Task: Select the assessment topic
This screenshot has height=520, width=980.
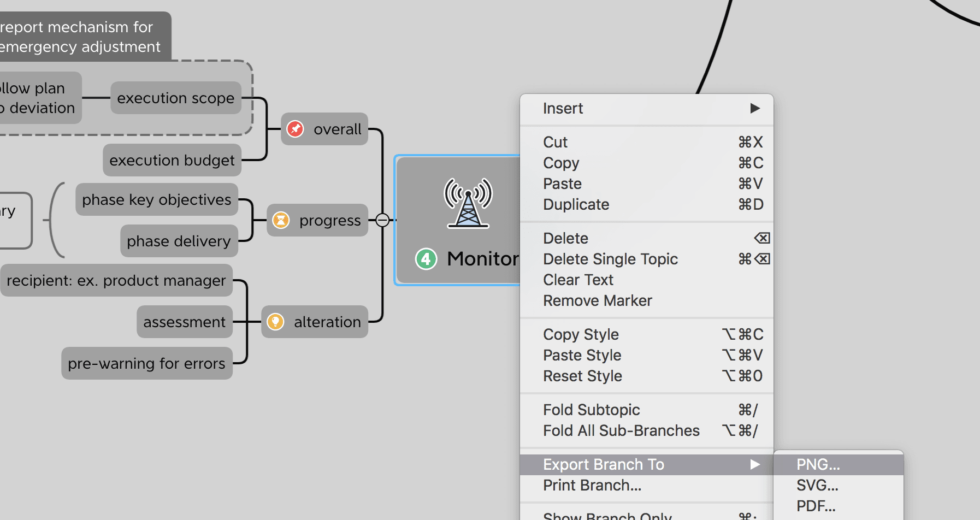Action: pyautogui.click(x=185, y=322)
